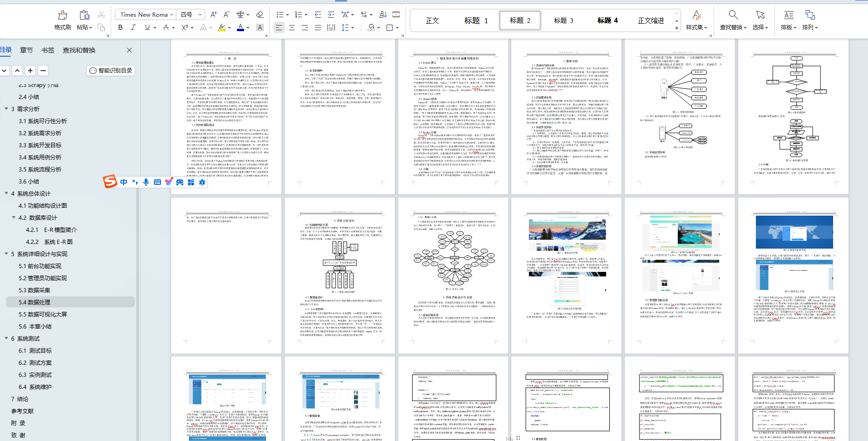Screen dimensions: 868x441
Task: Click the numbered list icon
Action: tap(299, 14)
